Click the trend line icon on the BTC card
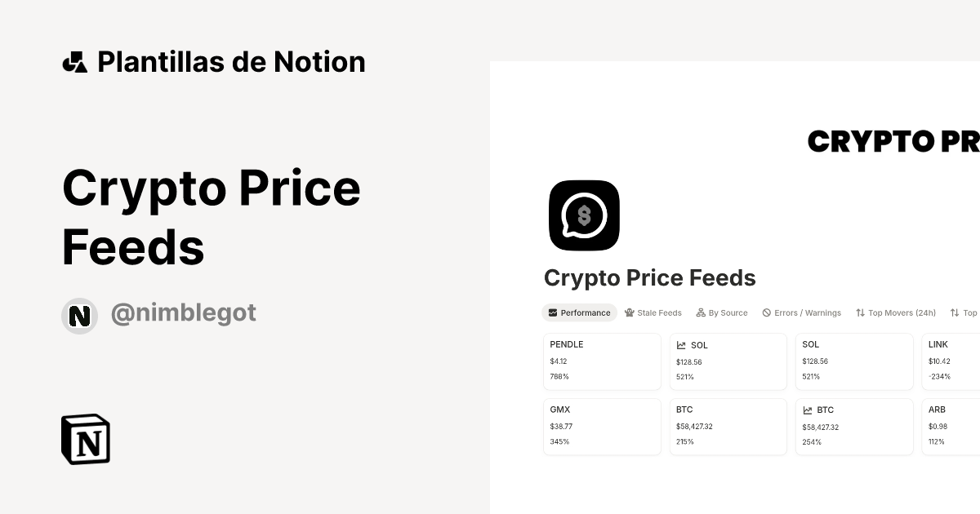The height and width of the screenshot is (514, 980). pyautogui.click(x=807, y=410)
